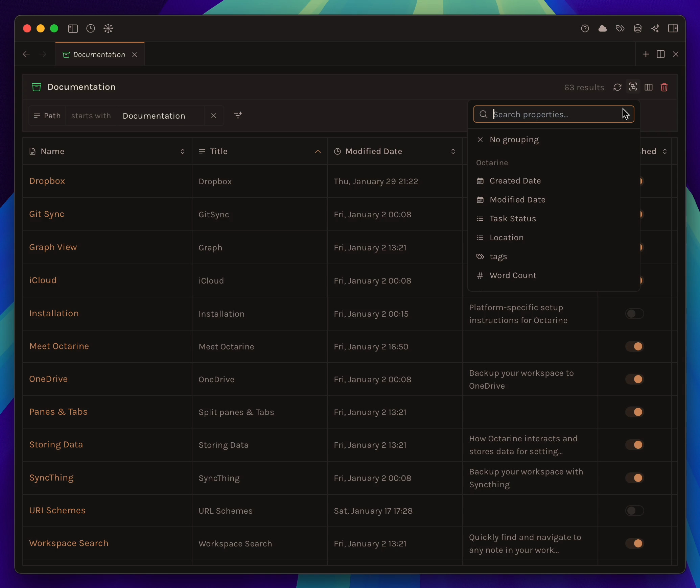Sort by Name column arrows
Screen dimensions: 700x588
[x=183, y=151]
